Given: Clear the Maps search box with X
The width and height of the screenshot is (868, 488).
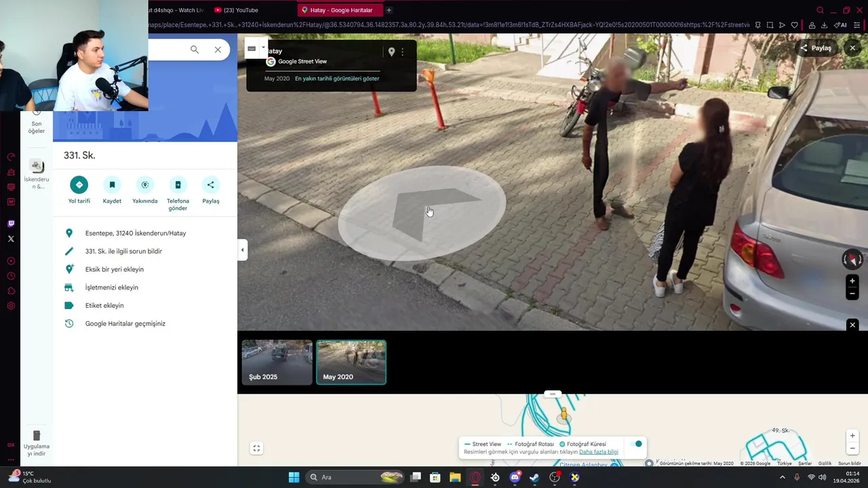Looking at the screenshot, I should pos(218,49).
